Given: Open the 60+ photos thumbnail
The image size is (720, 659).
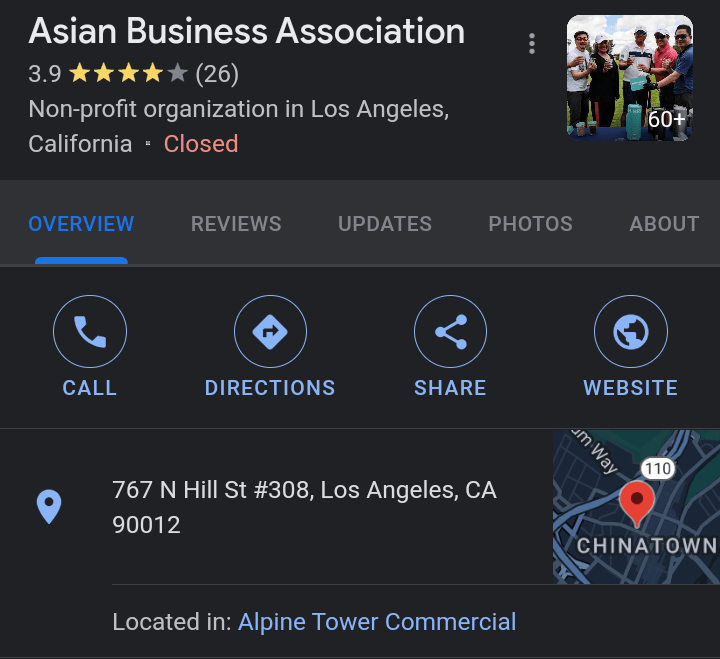Looking at the screenshot, I should coord(629,78).
